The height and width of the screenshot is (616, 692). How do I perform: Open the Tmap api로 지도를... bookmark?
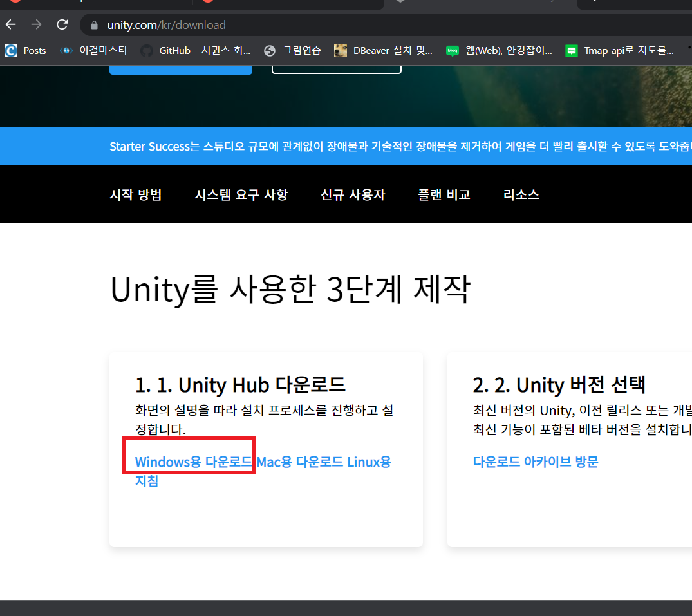pyautogui.click(x=620, y=51)
